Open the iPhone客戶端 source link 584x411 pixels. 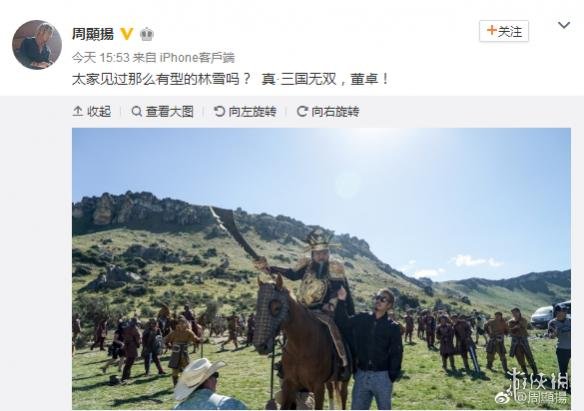pos(197,58)
